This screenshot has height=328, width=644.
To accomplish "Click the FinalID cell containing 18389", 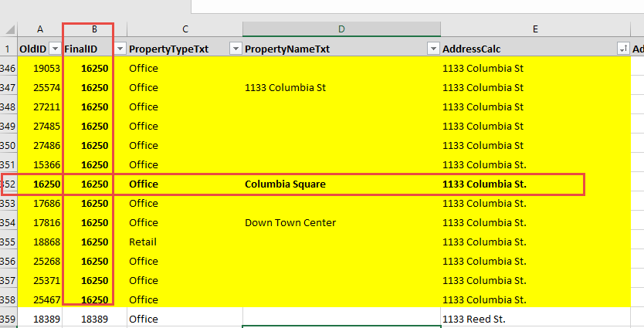I will pyautogui.click(x=94, y=318).
